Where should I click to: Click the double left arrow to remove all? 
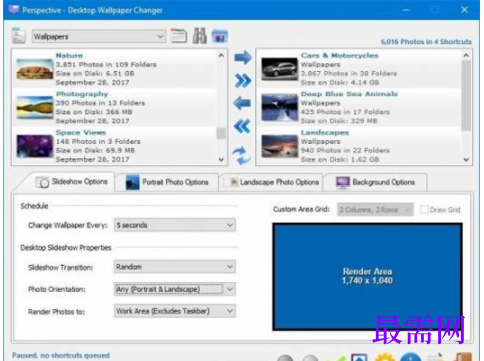242,126
